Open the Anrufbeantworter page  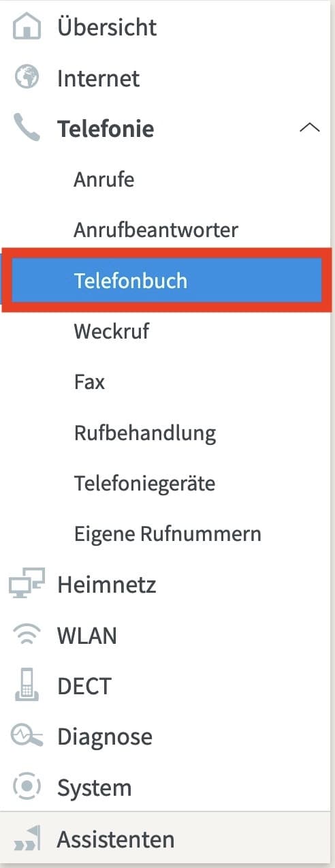[x=156, y=230]
